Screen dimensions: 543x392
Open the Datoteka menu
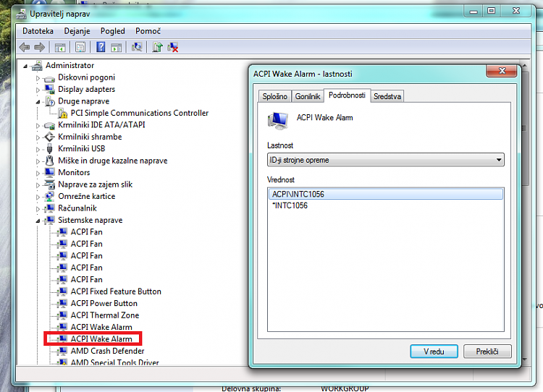[x=38, y=31]
